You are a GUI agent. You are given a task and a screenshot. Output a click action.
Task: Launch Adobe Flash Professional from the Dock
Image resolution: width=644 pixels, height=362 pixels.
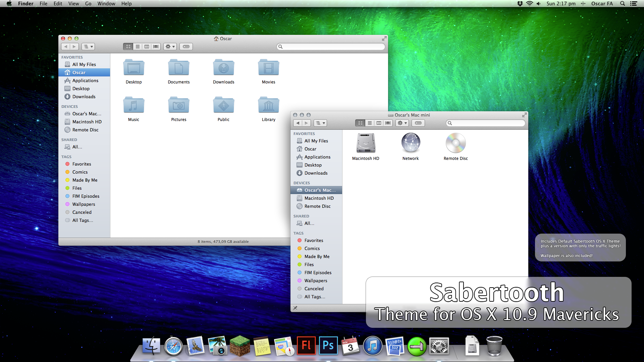pyautogui.click(x=306, y=346)
